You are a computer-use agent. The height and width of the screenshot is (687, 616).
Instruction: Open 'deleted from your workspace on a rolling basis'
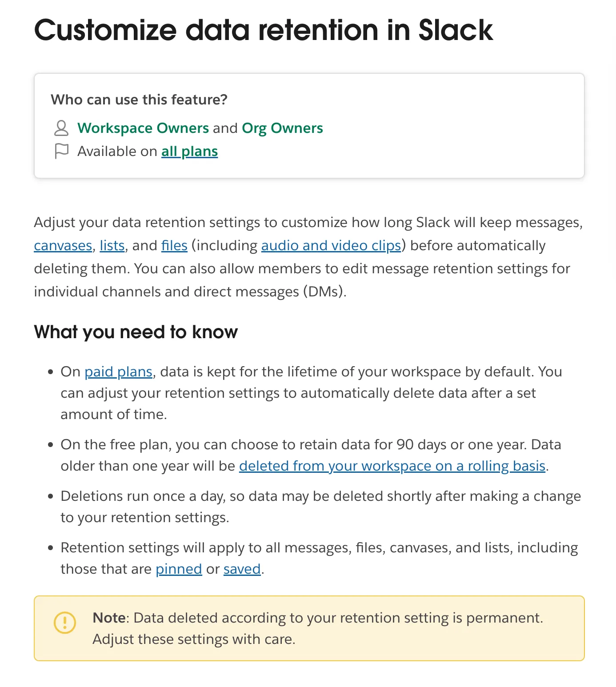(392, 466)
